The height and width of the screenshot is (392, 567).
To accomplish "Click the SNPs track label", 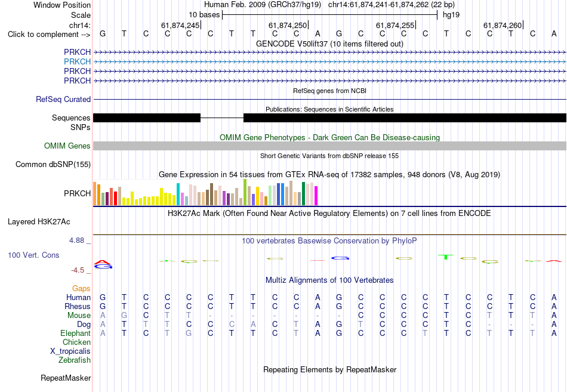I will click(81, 127).
